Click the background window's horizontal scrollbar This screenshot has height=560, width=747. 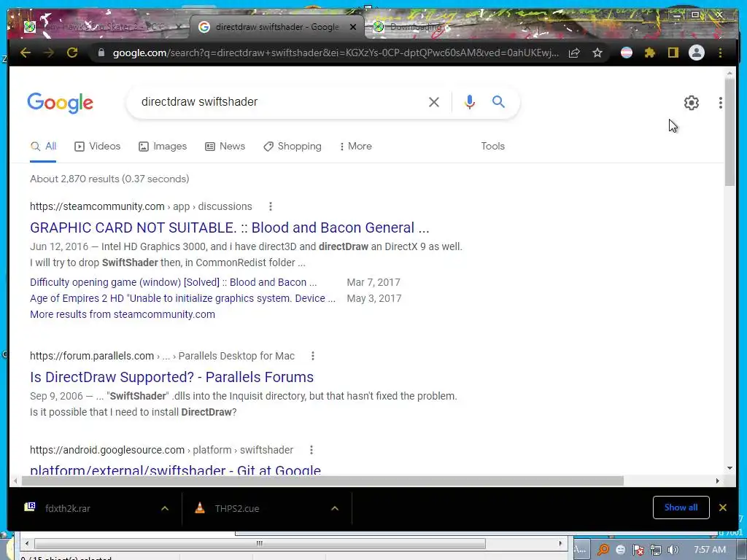pyautogui.click(x=260, y=543)
